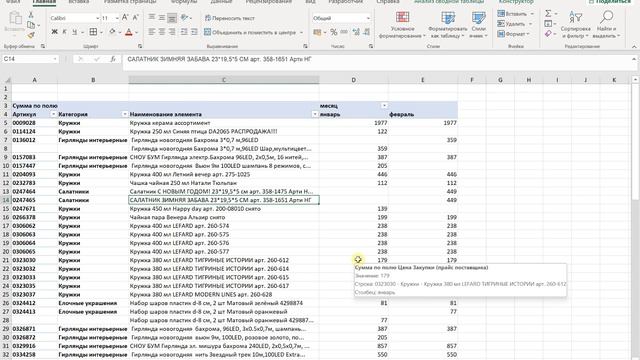640x360 pixels.
Task: Open the Calibri font name dropdown
Action: (98, 18)
